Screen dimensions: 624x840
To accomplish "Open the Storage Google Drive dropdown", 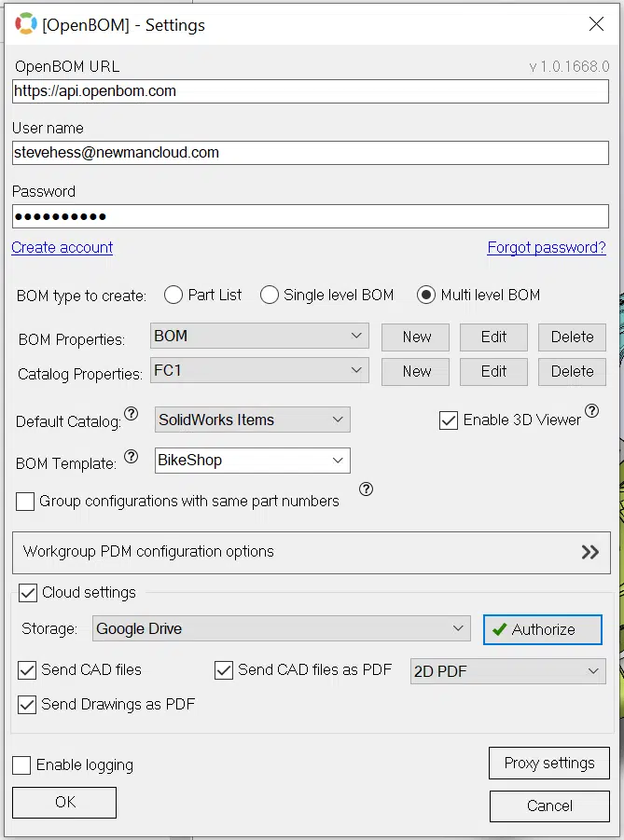I will pos(282,628).
